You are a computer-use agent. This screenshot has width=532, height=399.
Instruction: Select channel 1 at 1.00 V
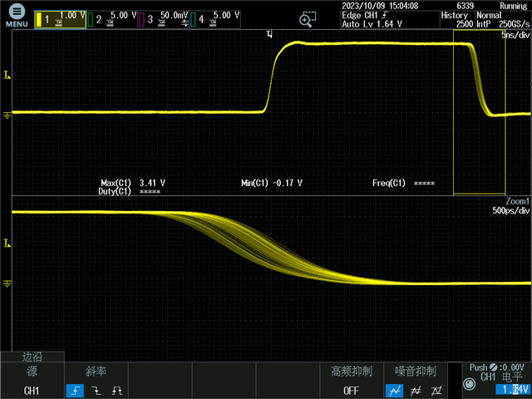[x=60, y=19]
